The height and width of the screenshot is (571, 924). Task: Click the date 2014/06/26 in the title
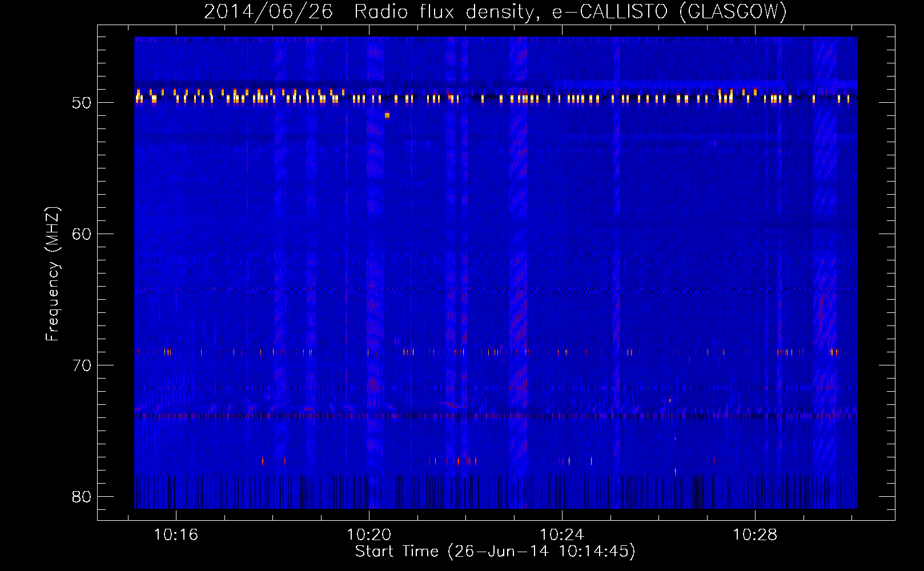[x=268, y=11]
